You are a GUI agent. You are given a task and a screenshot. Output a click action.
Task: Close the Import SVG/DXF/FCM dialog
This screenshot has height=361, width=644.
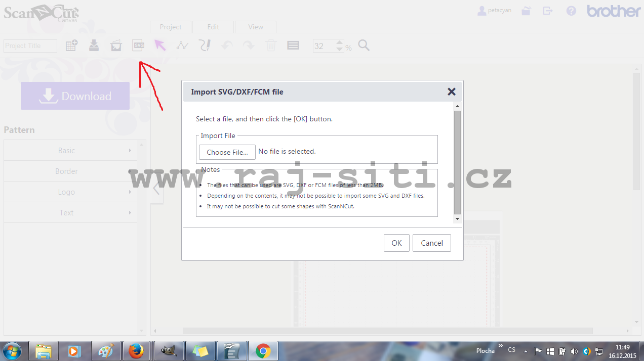pyautogui.click(x=452, y=92)
